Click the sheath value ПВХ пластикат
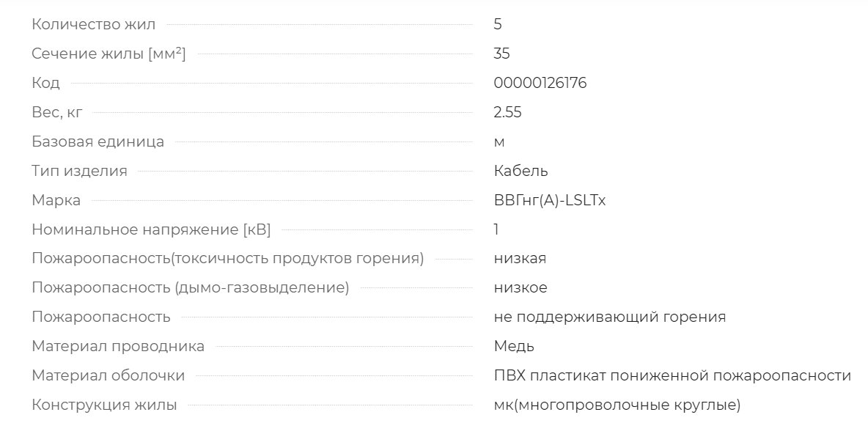 [x=672, y=376]
